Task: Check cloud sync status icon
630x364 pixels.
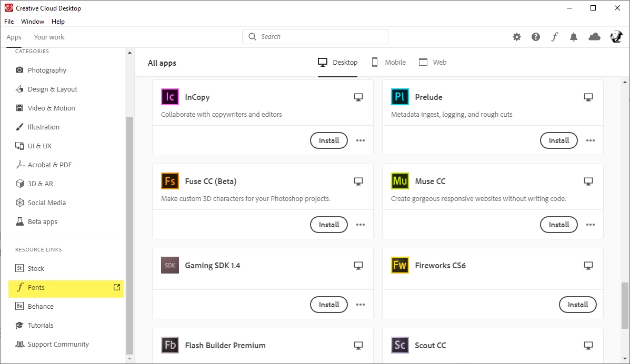Action: click(594, 37)
